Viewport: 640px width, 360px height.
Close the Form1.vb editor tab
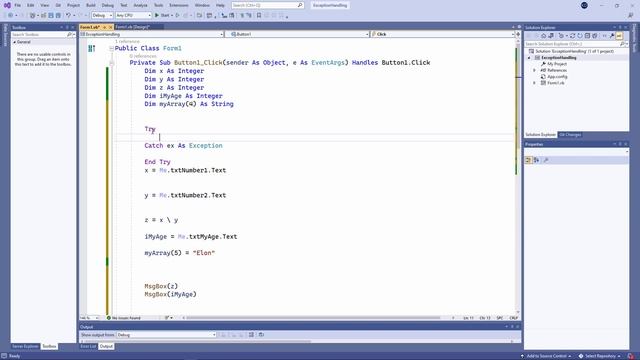pyautogui.click(x=110, y=27)
